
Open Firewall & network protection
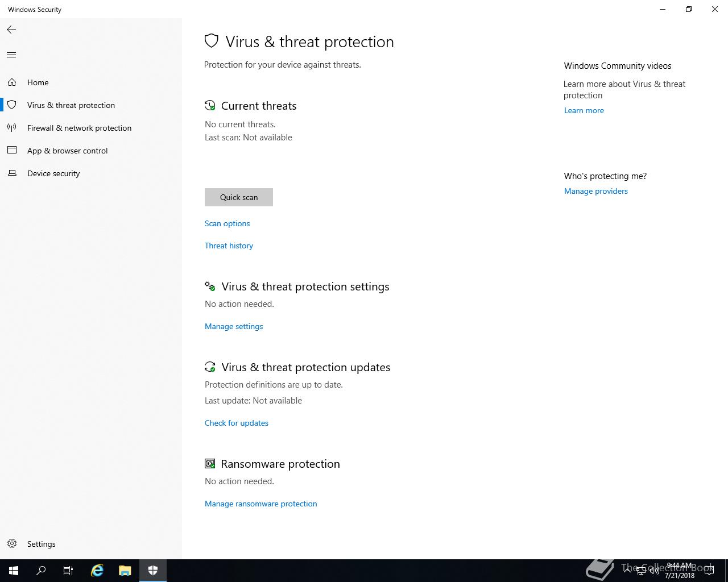91,128
